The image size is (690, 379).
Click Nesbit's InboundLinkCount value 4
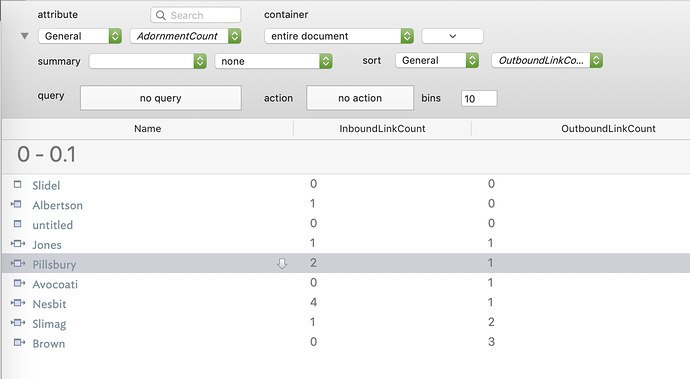pos(313,302)
